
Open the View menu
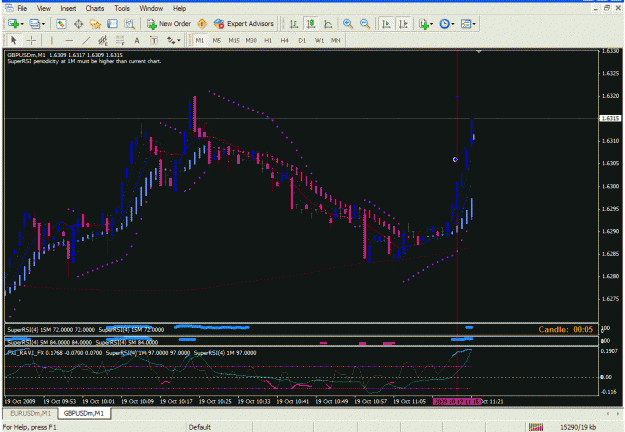click(x=43, y=8)
